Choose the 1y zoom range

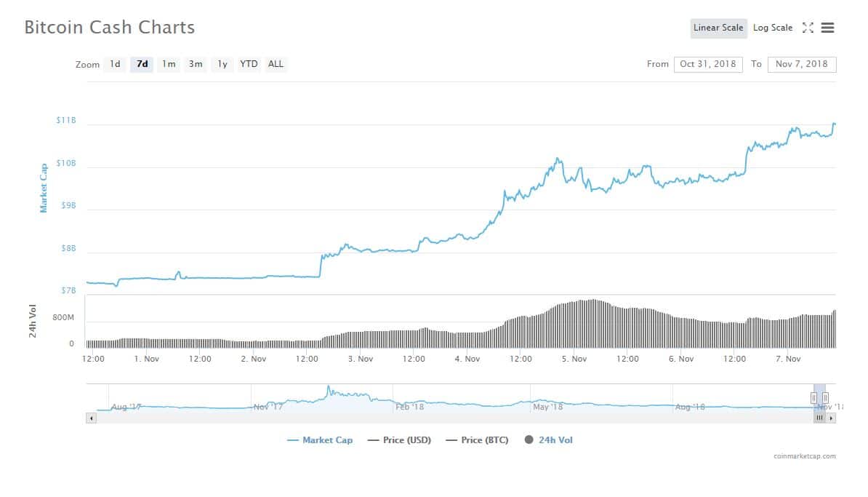pyautogui.click(x=222, y=64)
